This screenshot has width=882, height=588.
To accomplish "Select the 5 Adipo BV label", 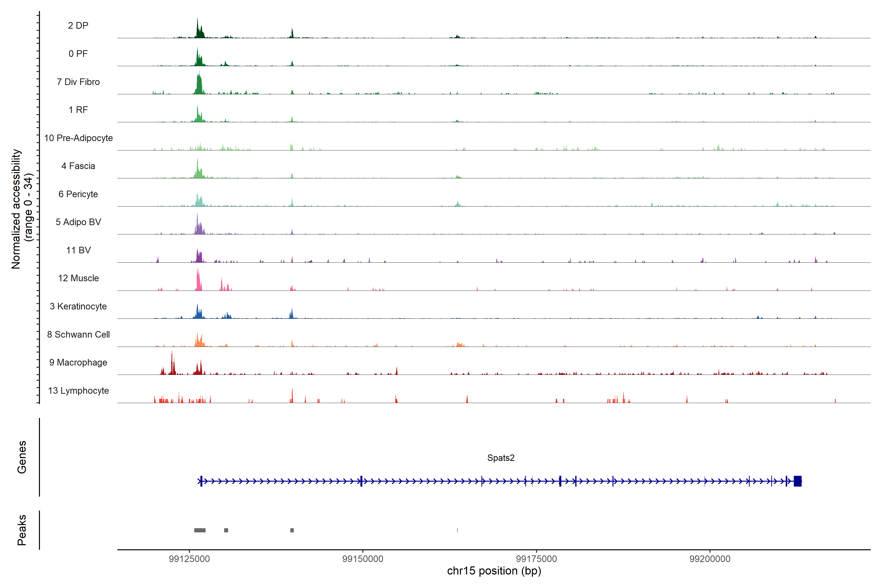I will coord(78,222).
